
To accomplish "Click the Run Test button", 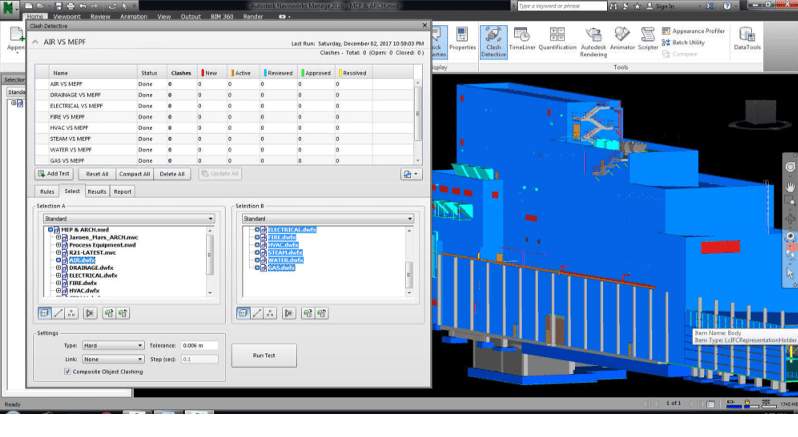I will tap(263, 355).
